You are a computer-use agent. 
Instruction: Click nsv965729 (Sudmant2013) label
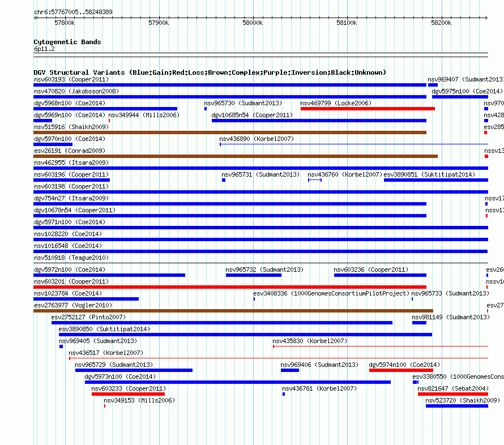[114, 365]
